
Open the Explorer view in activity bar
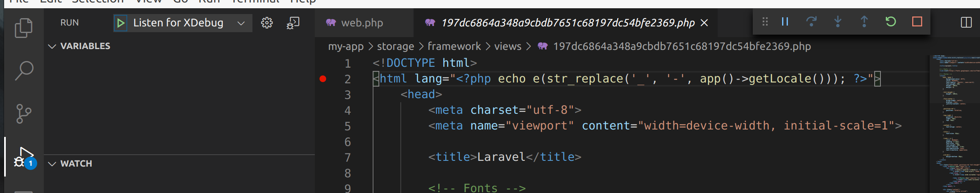point(24,28)
